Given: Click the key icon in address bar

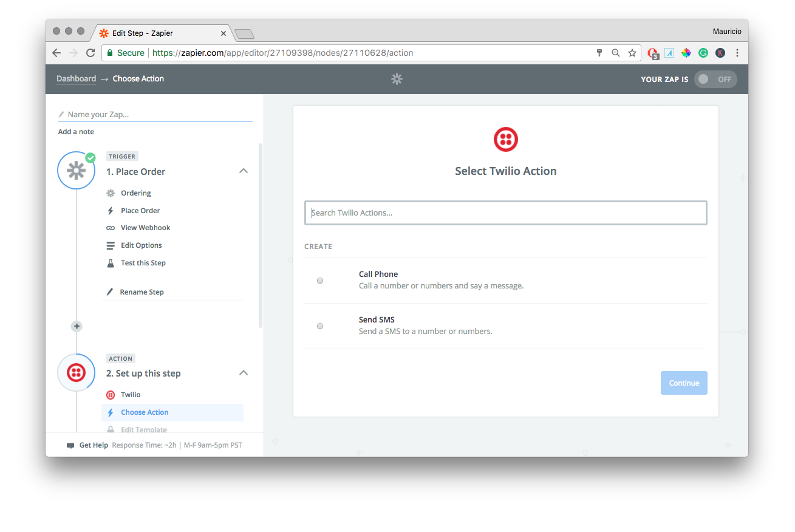Looking at the screenshot, I should click(599, 53).
